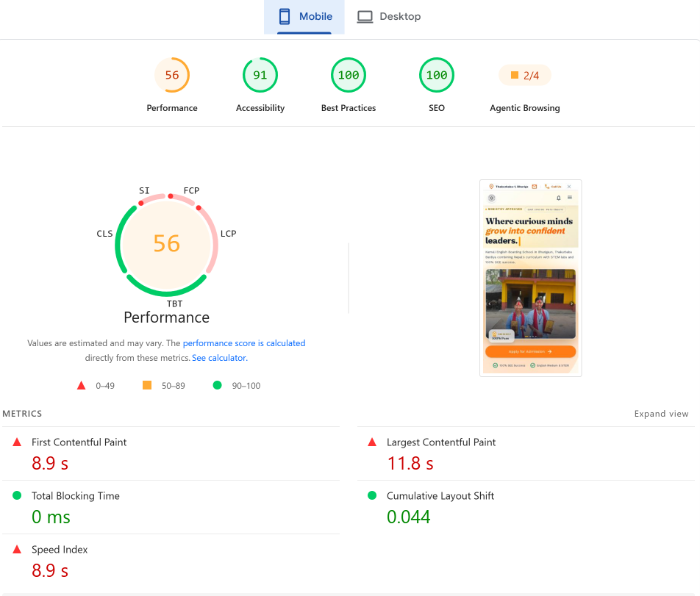Open the mobile page screenshot thumbnail
Image resolution: width=700 pixels, height=596 pixels.
(530, 278)
